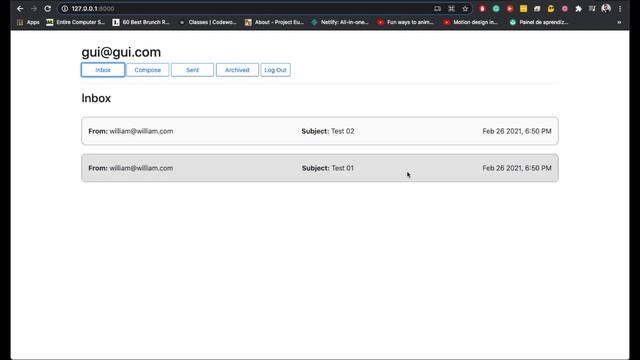Viewport: 640px width, 360px height.
Task: Open the 'Fun ways to anim...' bookmark
Action: [405, 22]
